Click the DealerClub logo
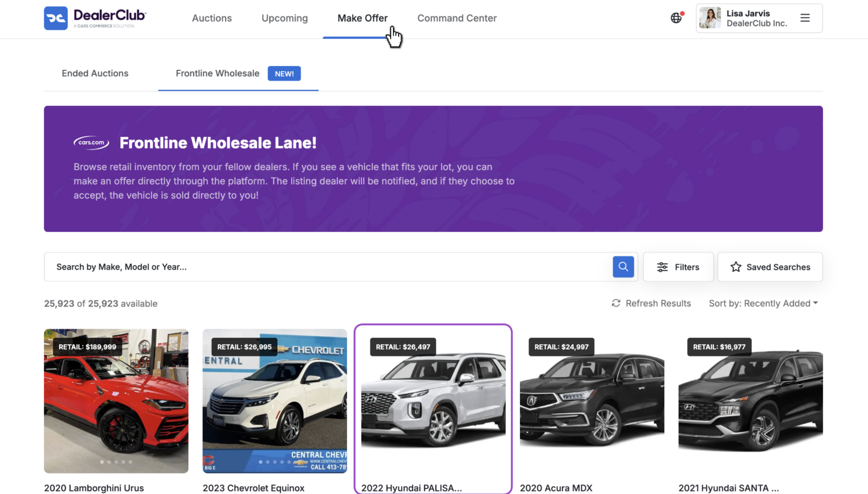 point(95,18)
